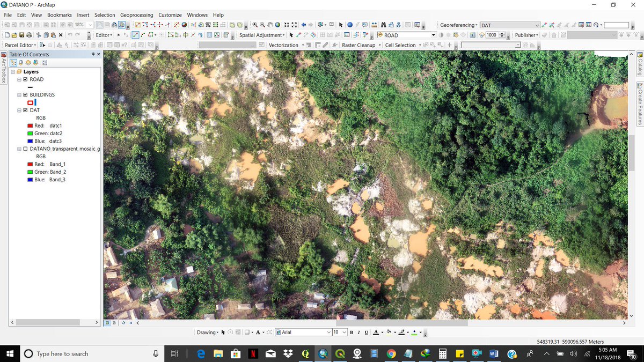Open the Raster Cleanup menu button
Screen dimensions: 644x362
358,45
